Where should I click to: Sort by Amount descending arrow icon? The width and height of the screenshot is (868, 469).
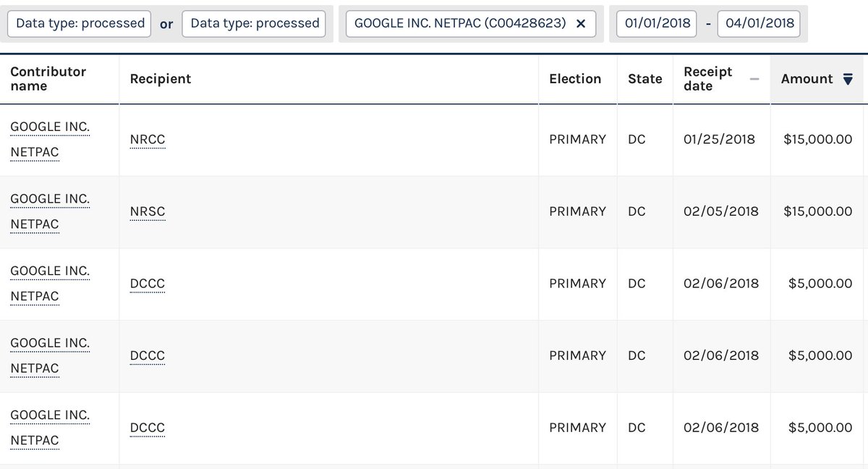(848, 79)
